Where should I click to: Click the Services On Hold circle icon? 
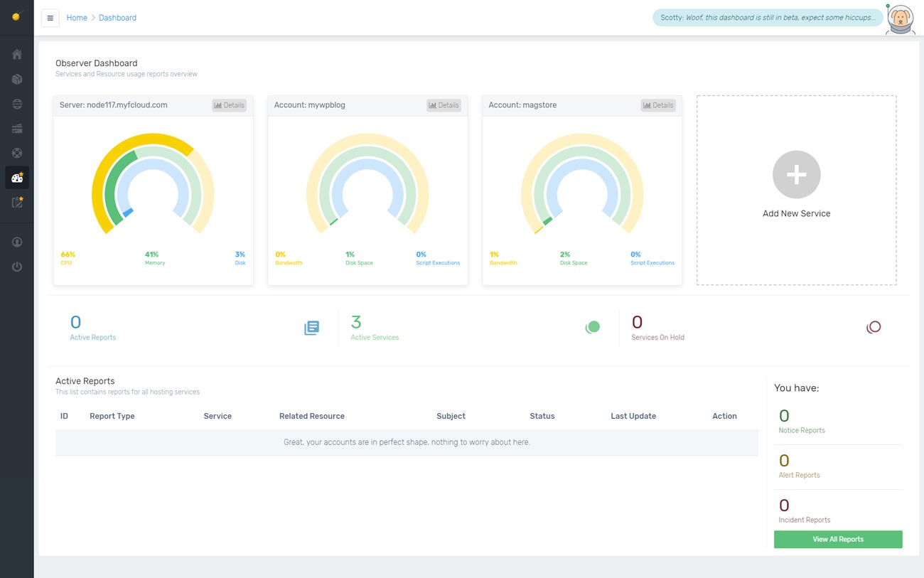click(874, 327)
